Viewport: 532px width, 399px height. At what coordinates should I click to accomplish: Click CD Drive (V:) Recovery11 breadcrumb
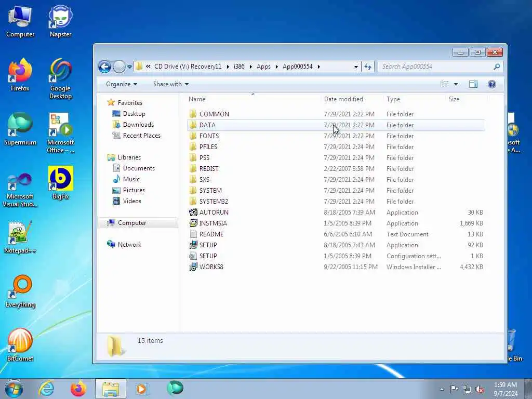pyautogui.click(x=188, y=66)
